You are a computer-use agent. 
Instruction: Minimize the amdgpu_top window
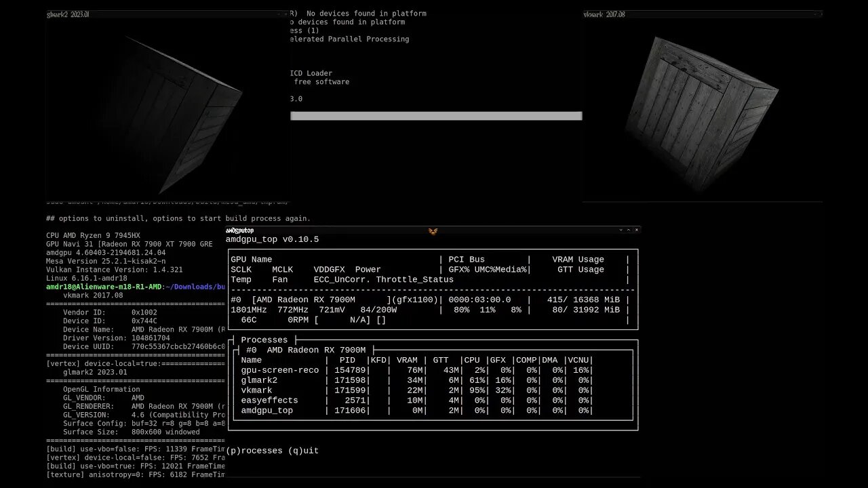tap(621, 230)
